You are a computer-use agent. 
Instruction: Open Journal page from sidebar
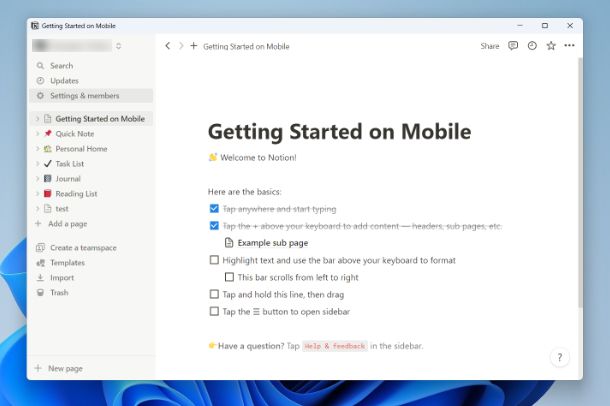click(91, 178)
